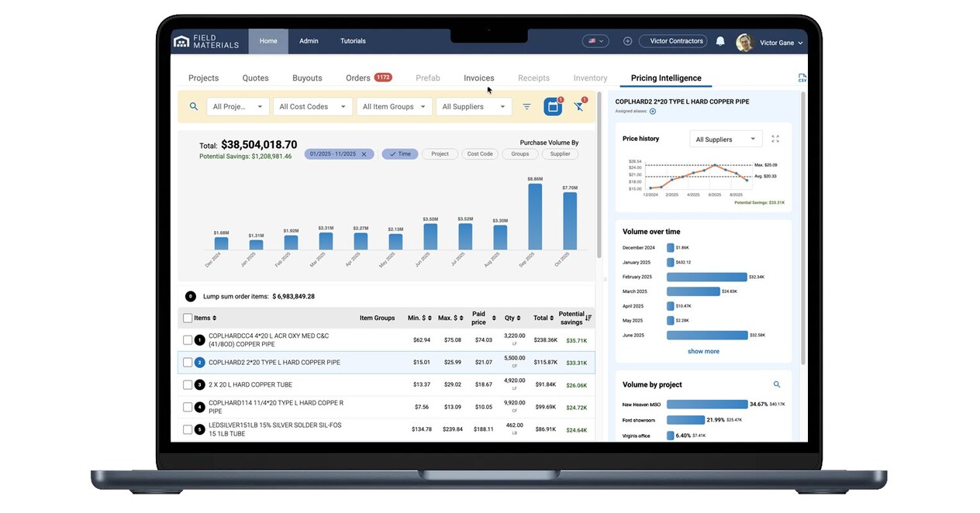Check the LEDSILVER151LB silver solder row checkbox
980x513 pixels.
pyautogui.click(x=187, y=429)
